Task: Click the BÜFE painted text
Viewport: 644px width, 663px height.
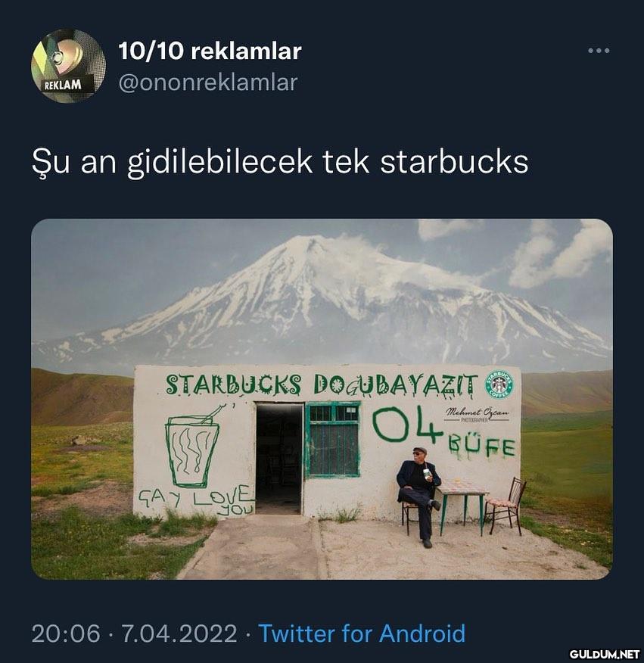Action: pyautogui.click(x=481, y=449)
